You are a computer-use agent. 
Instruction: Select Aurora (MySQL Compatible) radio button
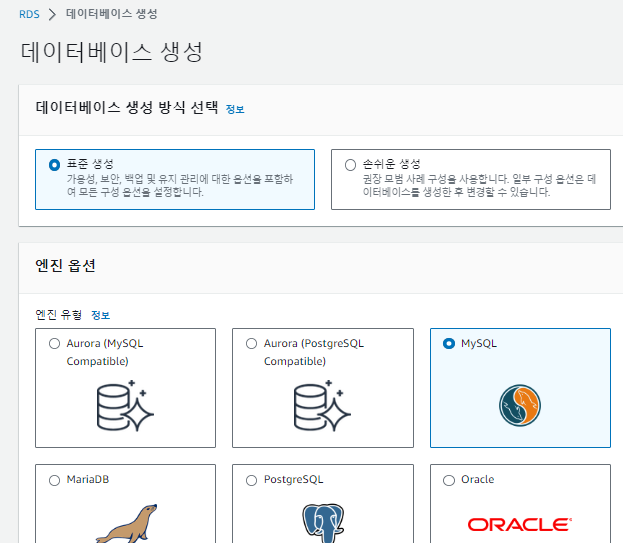click(x=54, y=344)
